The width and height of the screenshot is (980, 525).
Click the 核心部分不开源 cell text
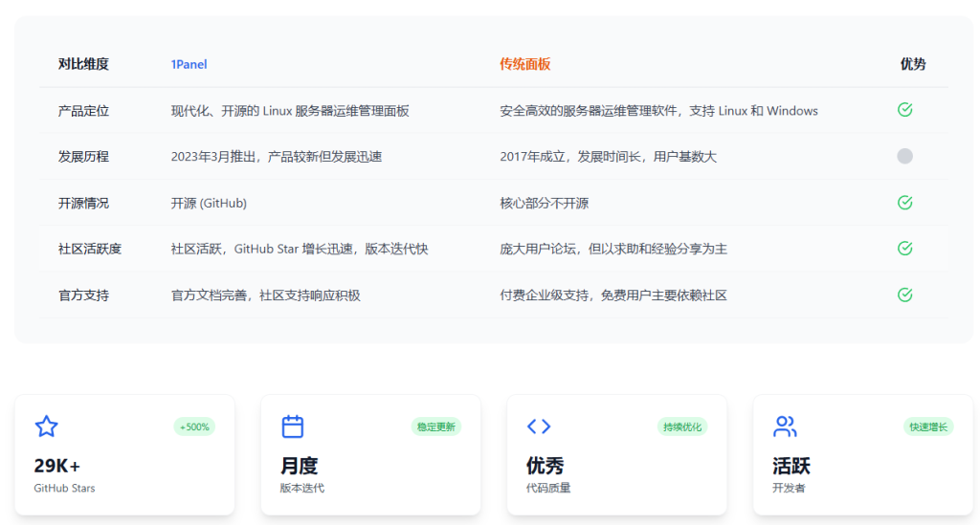[x=544, y=203]
